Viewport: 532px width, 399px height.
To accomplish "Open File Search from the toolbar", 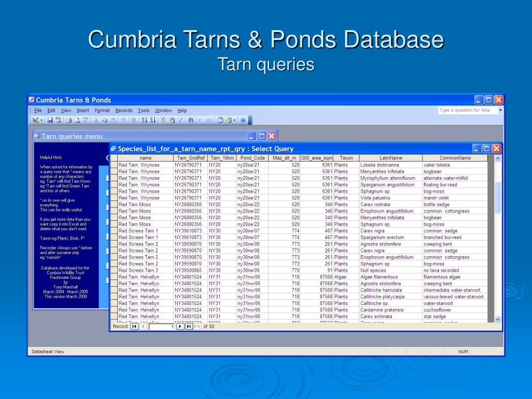I will pyautogui.click(x=58, y=120).
